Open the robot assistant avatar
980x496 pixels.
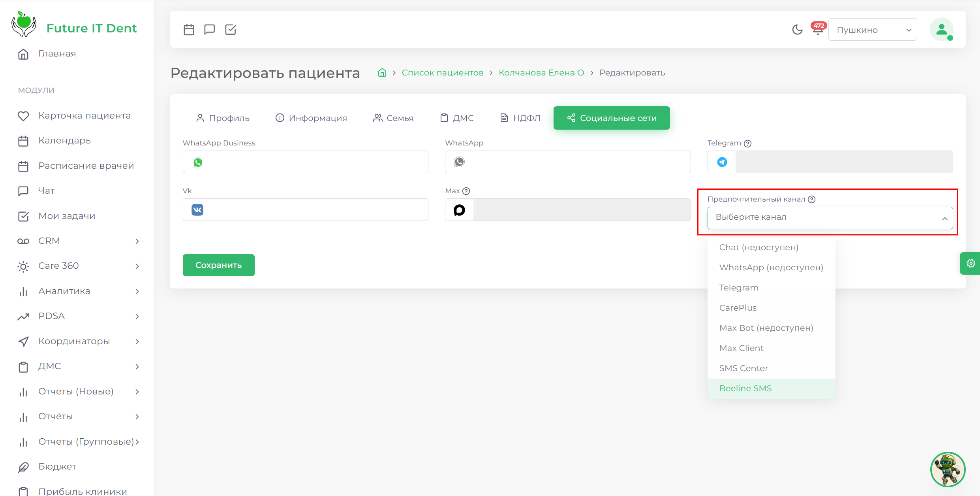[x=948, y=470]
